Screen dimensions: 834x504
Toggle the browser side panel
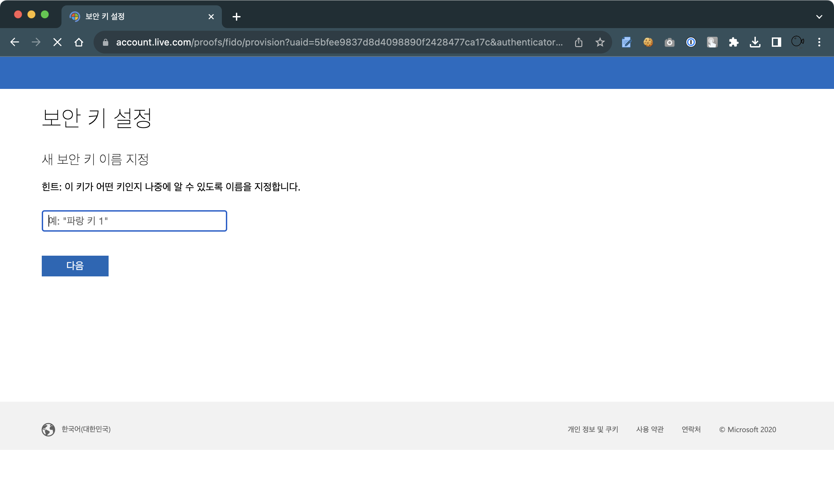click(x=776, y=42)
